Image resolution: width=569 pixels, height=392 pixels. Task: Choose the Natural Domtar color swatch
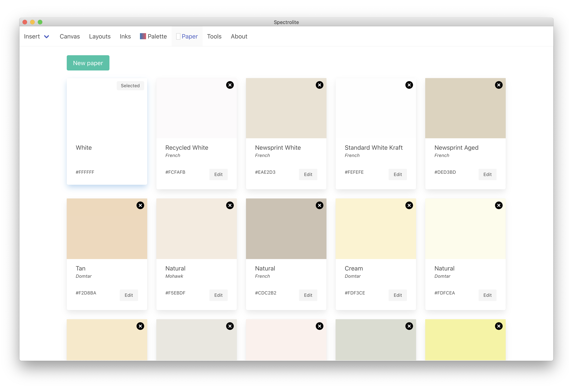pos(465,229)
